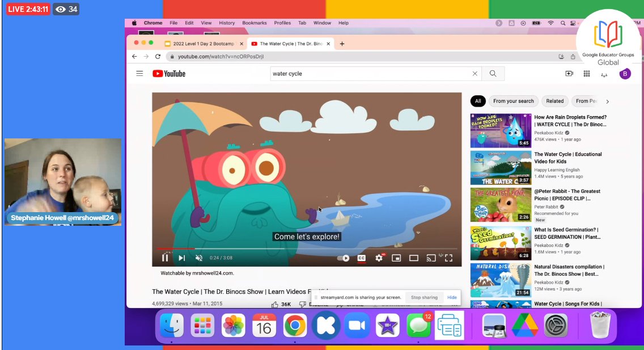Select the 'All' filter chip

click(x=478, y=101)
